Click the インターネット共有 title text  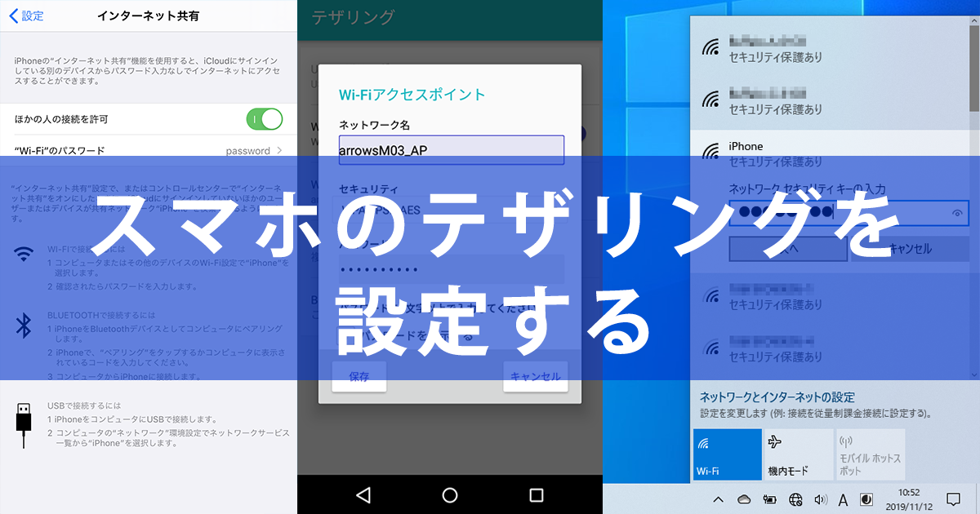pos(148,16)
